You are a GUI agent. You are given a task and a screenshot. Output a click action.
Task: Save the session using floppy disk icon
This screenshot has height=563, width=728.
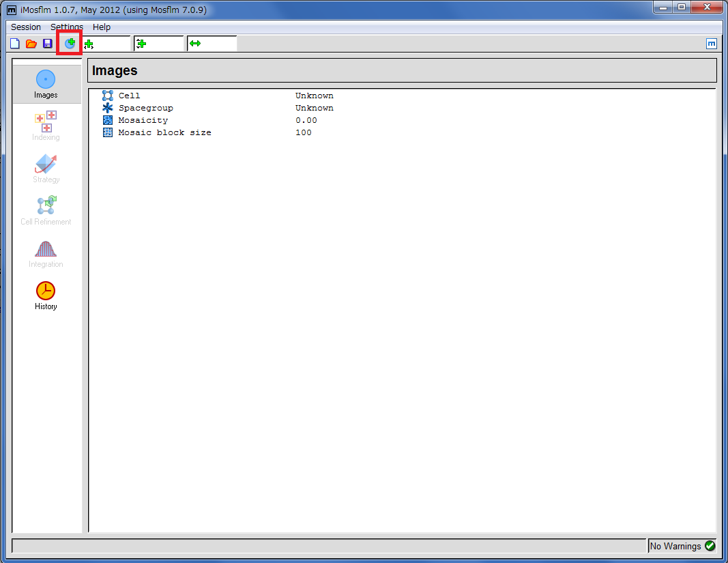pos(47,44)
